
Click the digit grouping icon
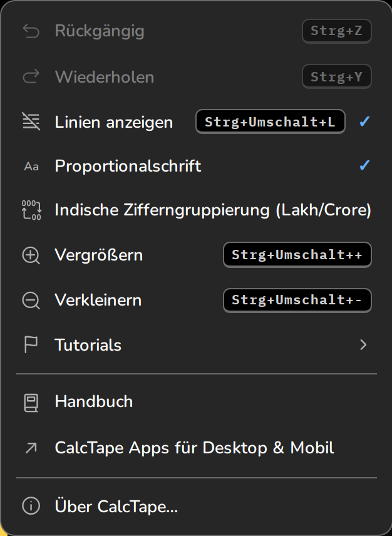pos(31,210)
